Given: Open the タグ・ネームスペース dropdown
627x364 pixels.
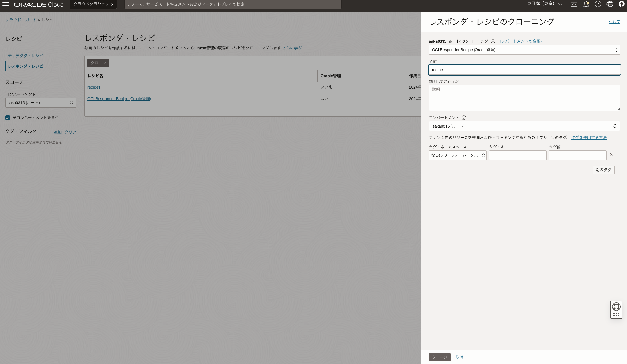Looking at the screenshot, I should [457, 155].
